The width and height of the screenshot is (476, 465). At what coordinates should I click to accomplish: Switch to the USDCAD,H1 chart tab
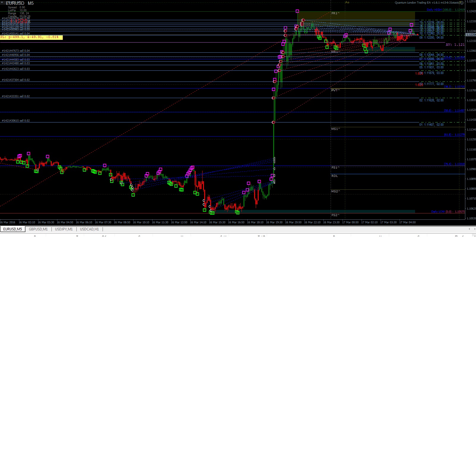click(x=89, y=229)
